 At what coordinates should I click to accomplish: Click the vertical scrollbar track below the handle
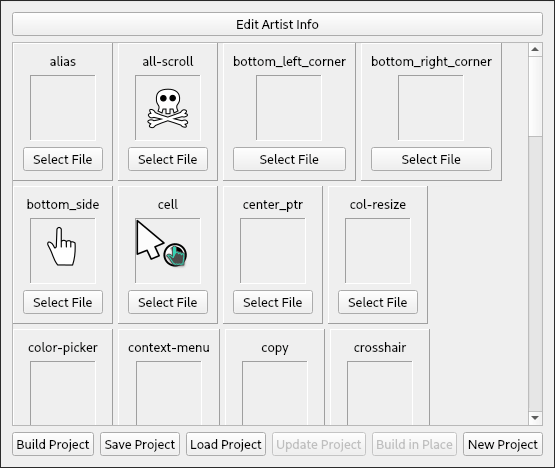coord(535,273)
